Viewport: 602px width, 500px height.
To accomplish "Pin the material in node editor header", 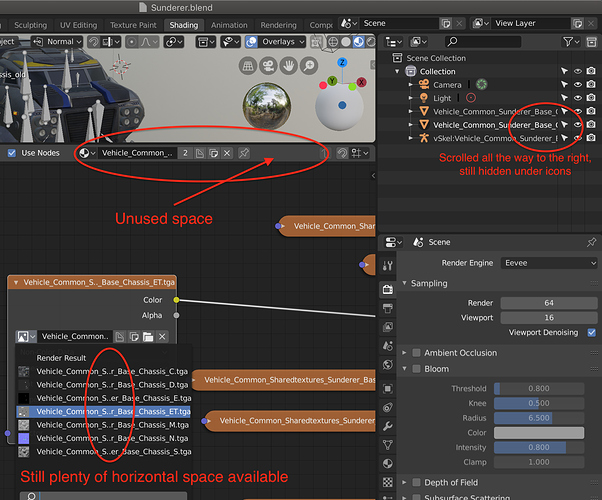I will [x=244, y=153].
